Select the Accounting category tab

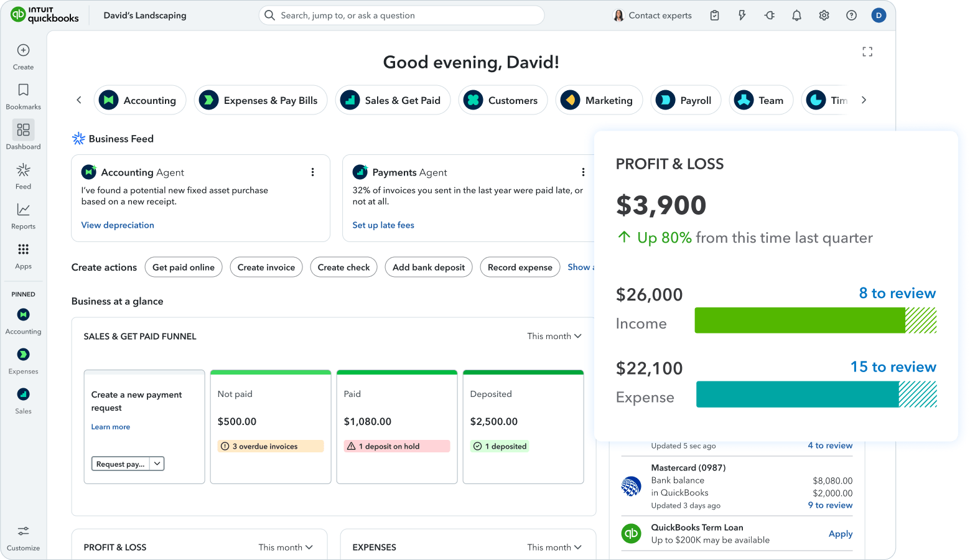140,100
